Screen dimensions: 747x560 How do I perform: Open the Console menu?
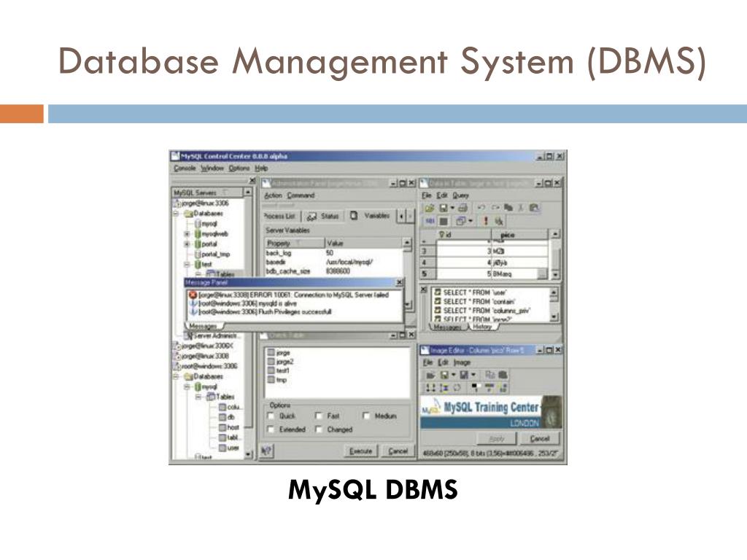click(x=185, y=168)
